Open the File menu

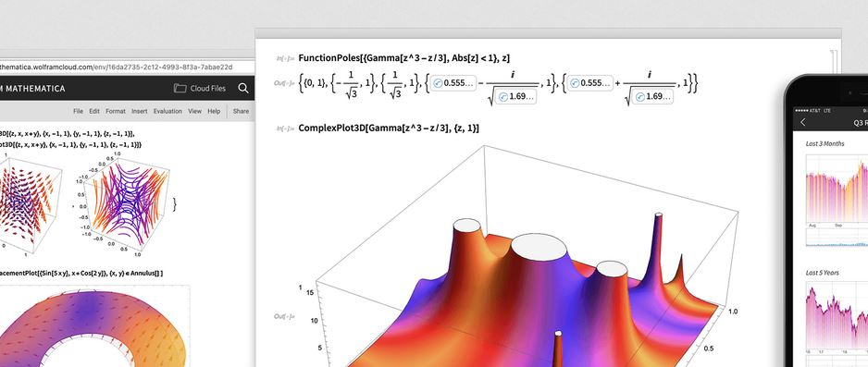point(78,111)
